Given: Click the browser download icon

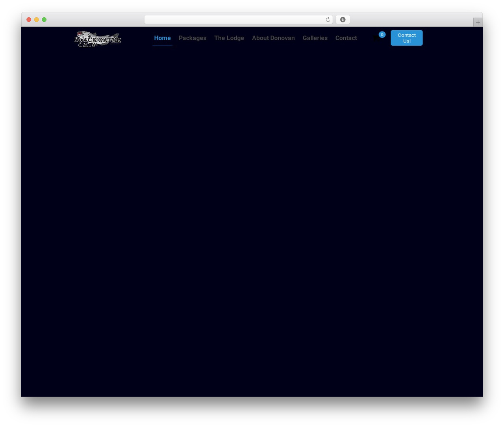Looking at the screenshot, I should click(343, 20).
